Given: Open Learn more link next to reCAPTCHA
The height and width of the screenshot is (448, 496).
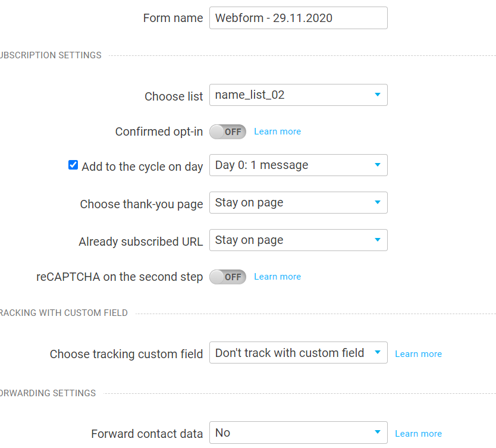Looking at the screenshot, I should pos(277,277).
